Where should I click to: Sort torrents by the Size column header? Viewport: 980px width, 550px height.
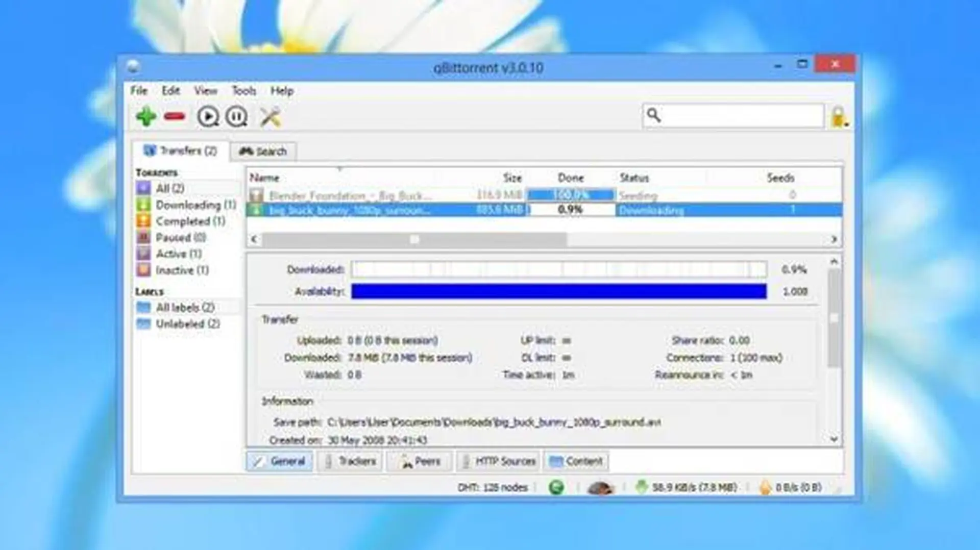click(512, 178)
